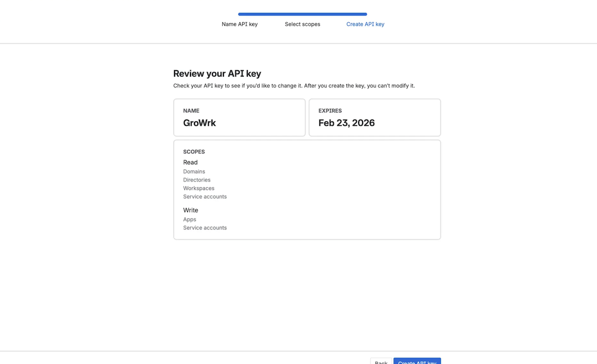The height and width of the screenshot is (364, 597).
Task: Select the GroWrk key name text
Action: (x=199, y=123)
